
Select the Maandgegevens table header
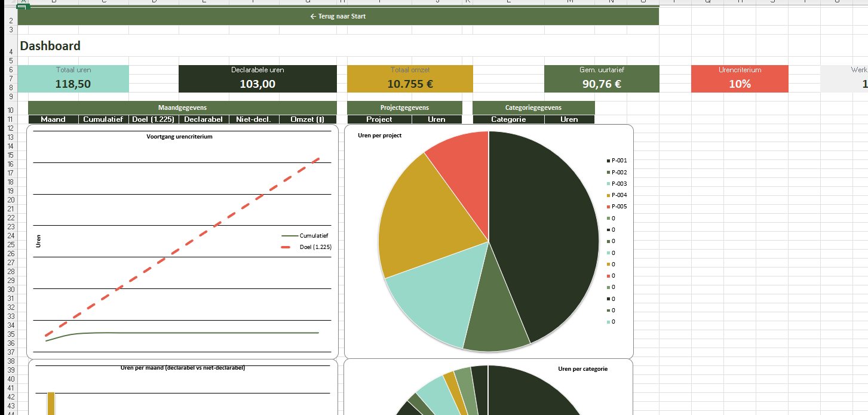(182, 108)
